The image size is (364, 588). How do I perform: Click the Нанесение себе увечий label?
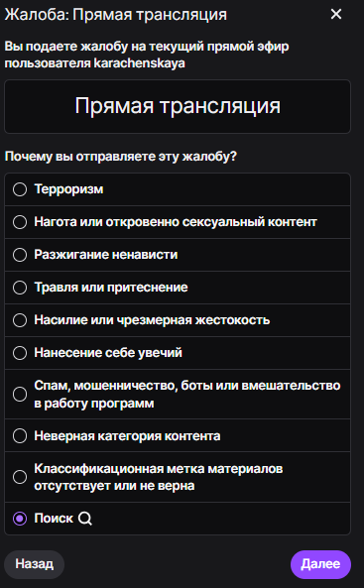108,352
